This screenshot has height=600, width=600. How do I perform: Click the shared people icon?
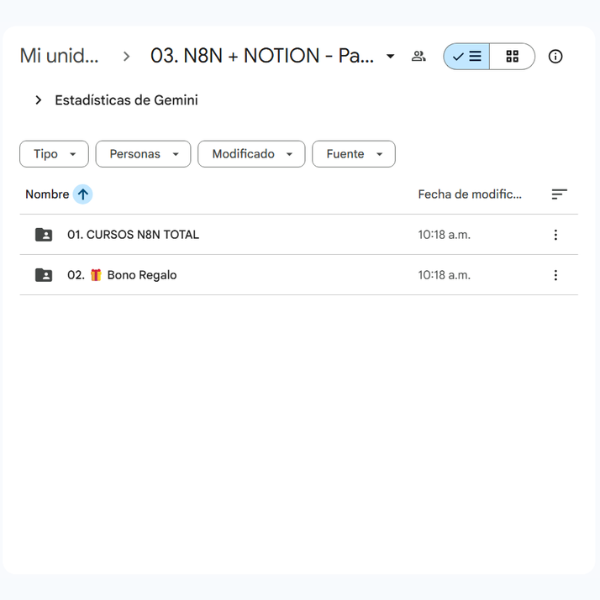click(x=419, y=57)
